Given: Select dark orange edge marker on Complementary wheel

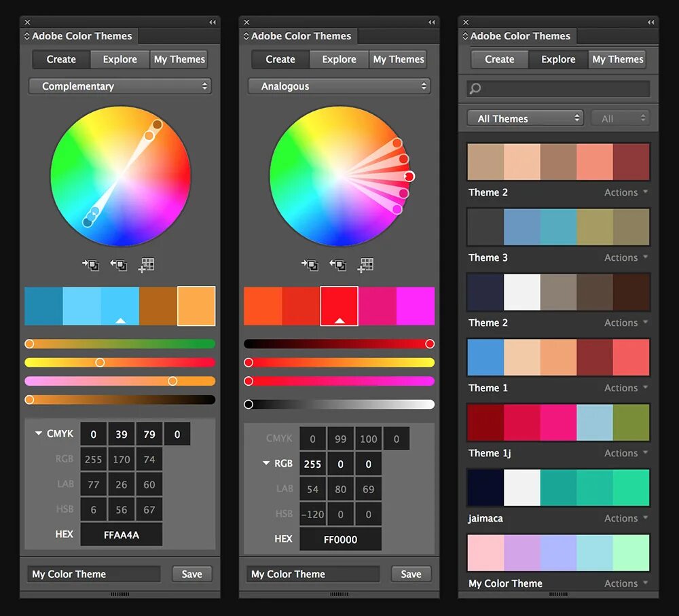Looking at the screenshot, I should [x=158, y=125].
